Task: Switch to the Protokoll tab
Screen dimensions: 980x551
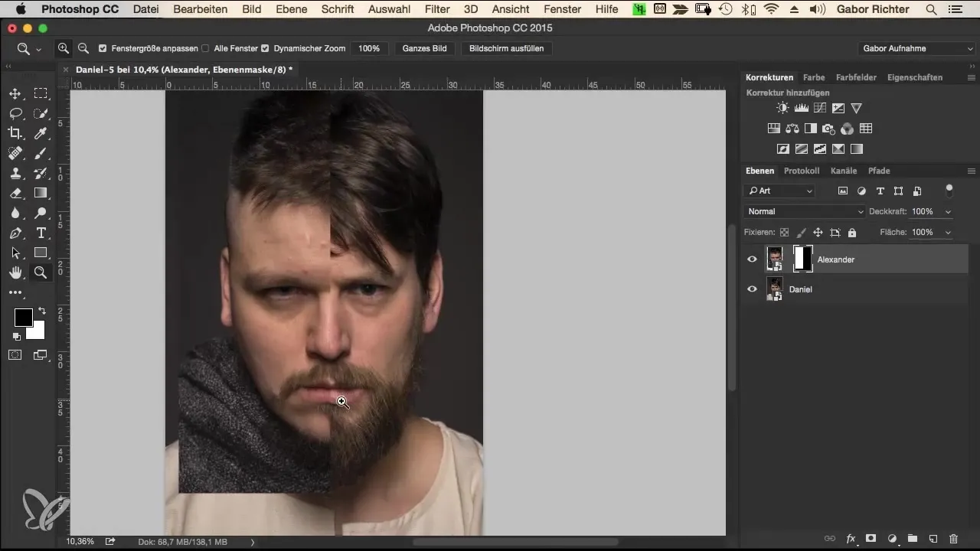Action: point(802,171)
